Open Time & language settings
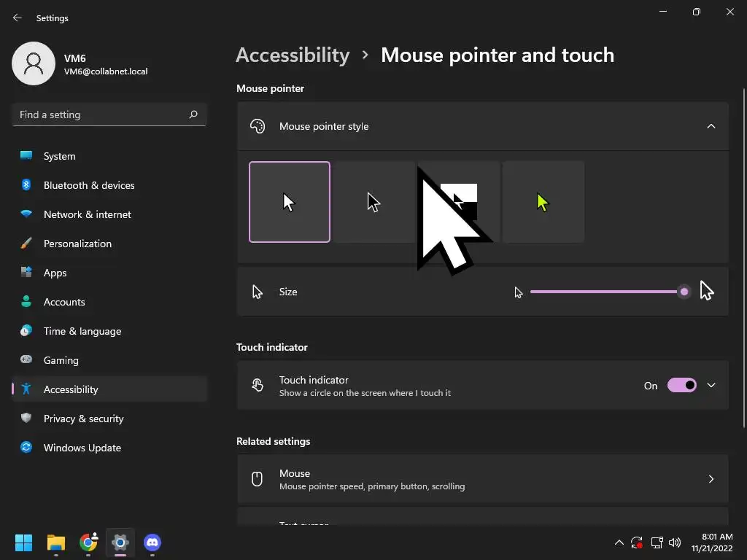Viewport: 747px width, 560px height. point(109,331)
